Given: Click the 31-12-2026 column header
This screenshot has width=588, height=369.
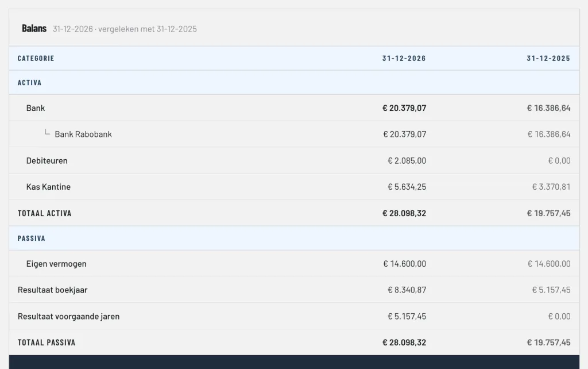Looking at the screenshot, I should pyautogui.click(x=404, y=58).
